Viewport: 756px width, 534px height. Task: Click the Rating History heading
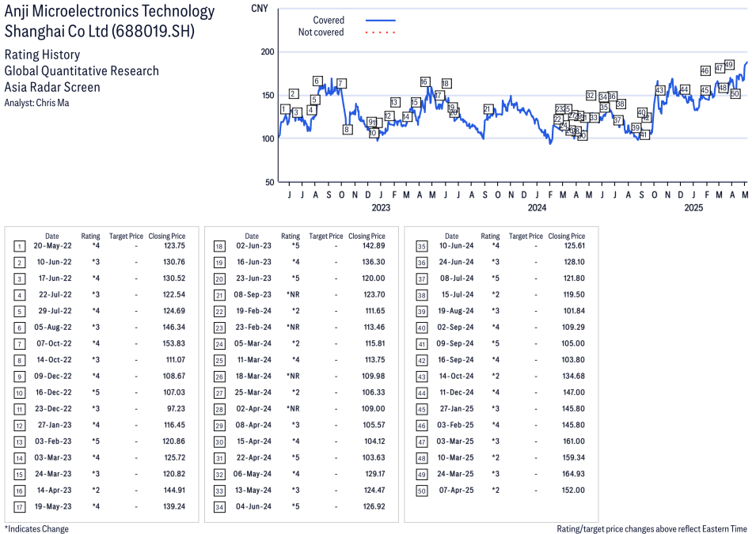click(42, 55)
